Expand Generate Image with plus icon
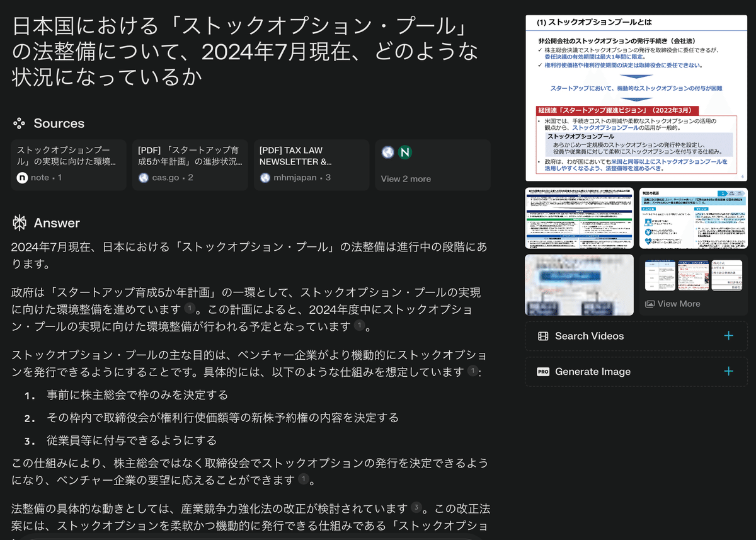Viewport: 756px width, 540px height. coord(729,371)
